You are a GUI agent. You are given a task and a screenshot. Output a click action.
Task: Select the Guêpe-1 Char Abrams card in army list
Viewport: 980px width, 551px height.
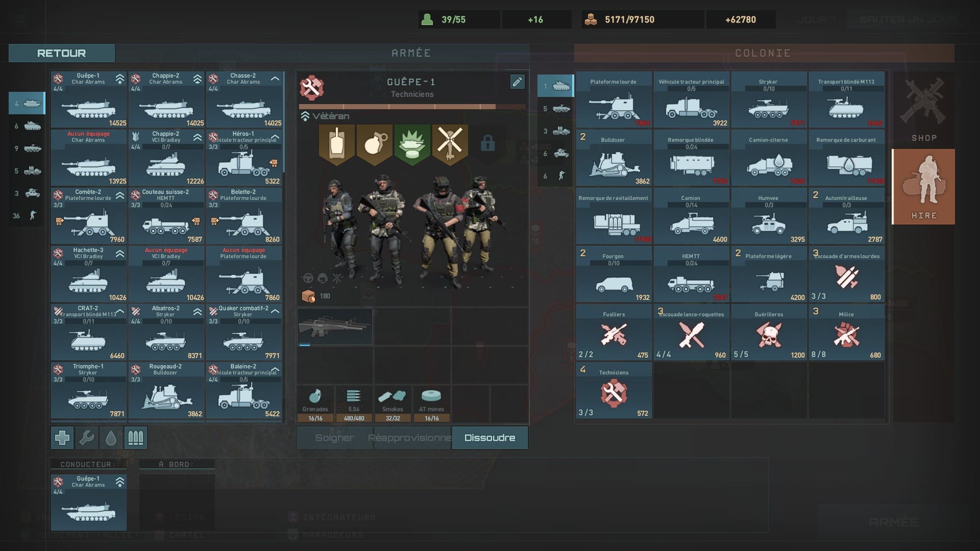[x=89, y=99]
